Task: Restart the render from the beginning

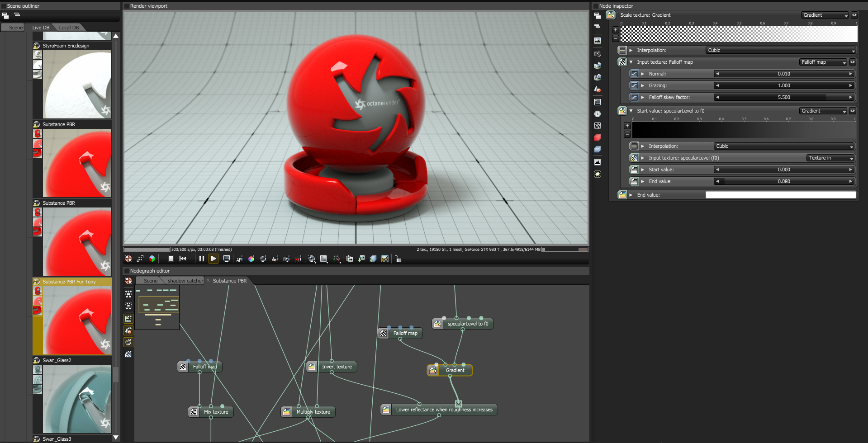Action: click(x=183, y=259)
